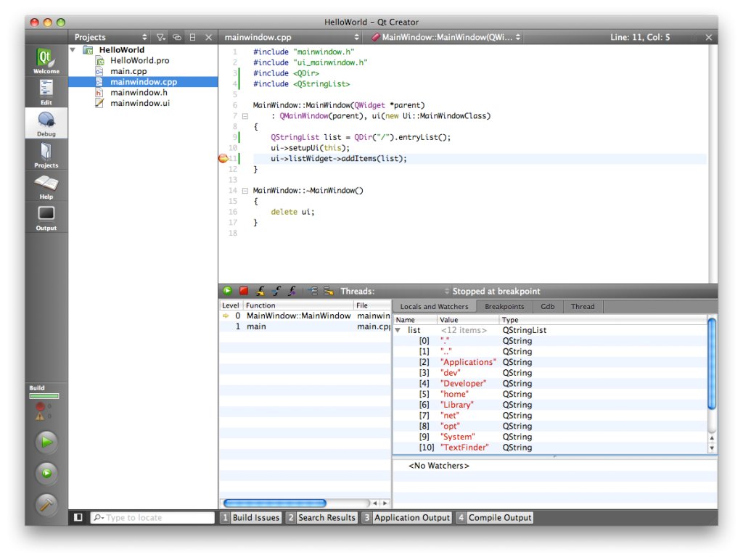Click the Step Into debugger icon

pyautogui.click(x=276, y=291)
